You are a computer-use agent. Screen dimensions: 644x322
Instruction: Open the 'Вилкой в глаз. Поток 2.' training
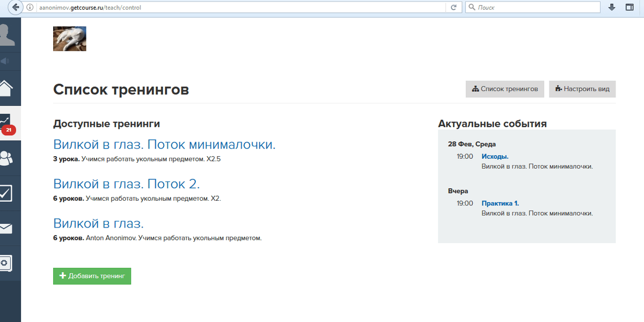pyautogui.click(x=127, y=184)
